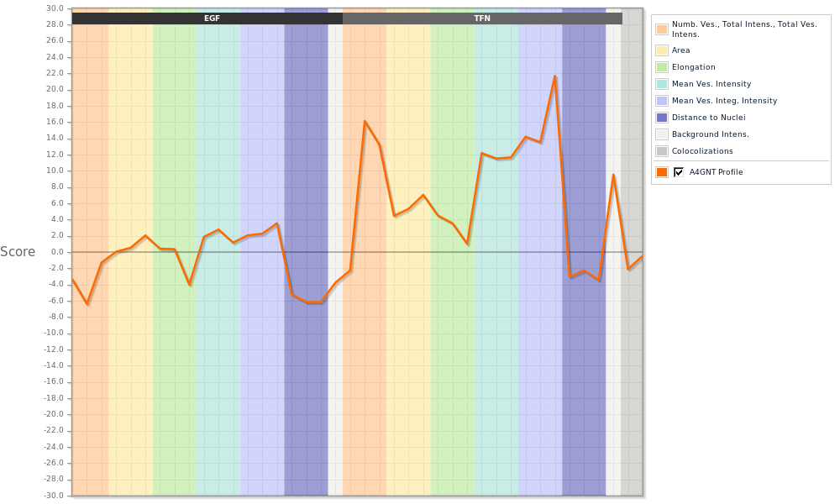Image resolution: width=840 pixels, height=504 pixels.
Task: Select the Background Intens. legend swatch
Action: 662,134
